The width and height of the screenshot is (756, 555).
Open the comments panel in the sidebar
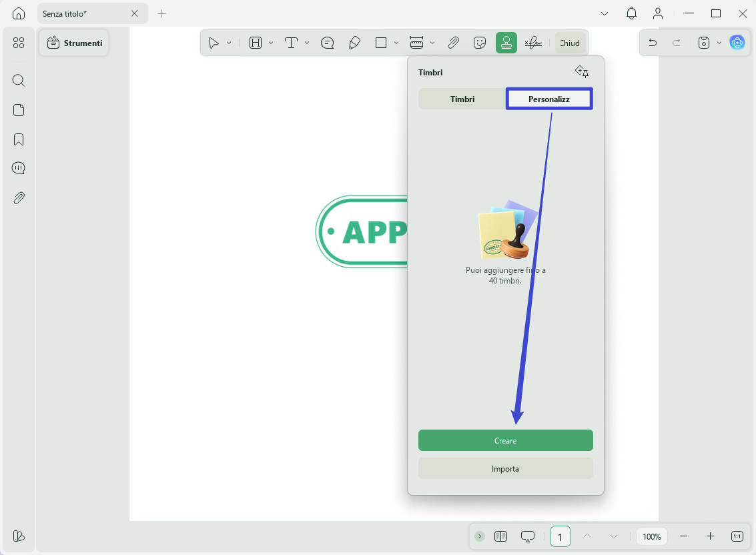pos(18,168)
